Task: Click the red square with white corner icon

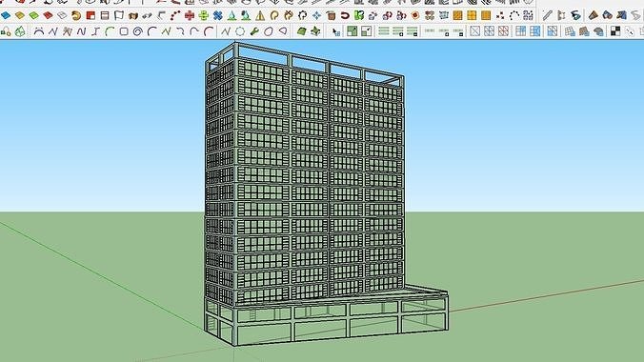Action: click(x=91, y=15)
